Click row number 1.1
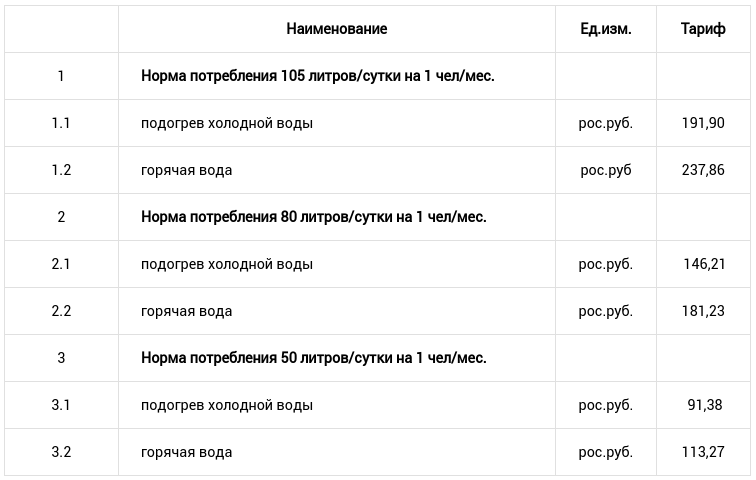Image resolution: width=756 pixels, height=480 pixels. (x=61, y=123)
